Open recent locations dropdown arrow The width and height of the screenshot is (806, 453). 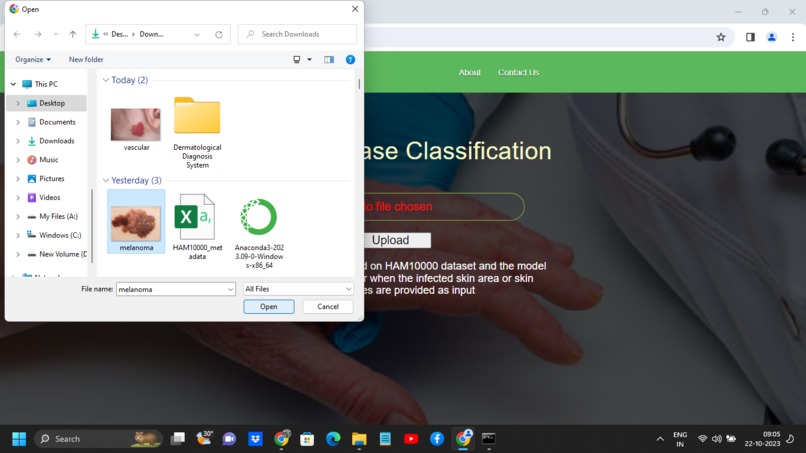click(x=197, y=34)
